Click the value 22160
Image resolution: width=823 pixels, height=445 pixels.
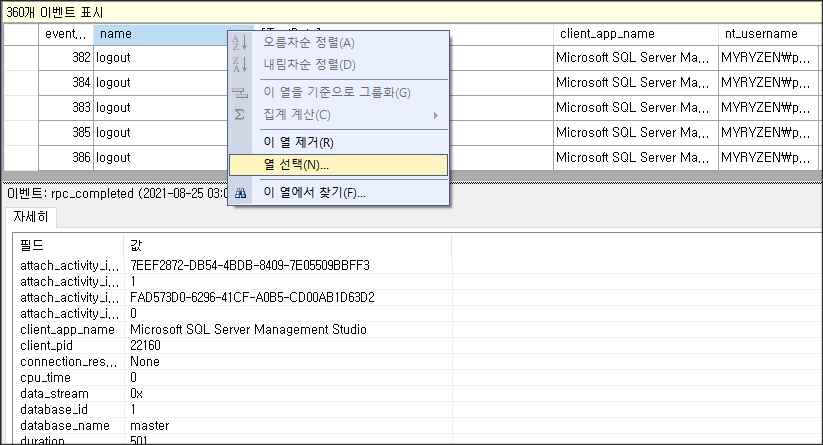[145, 345]
